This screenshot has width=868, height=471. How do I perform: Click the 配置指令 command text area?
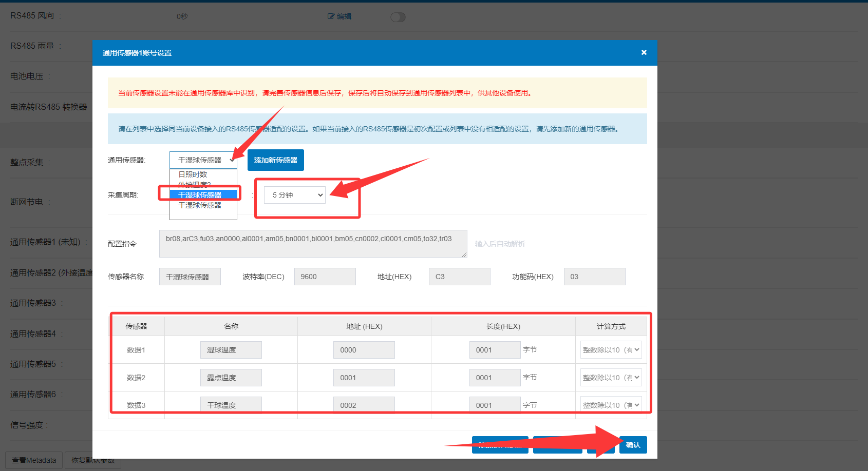click(313, 244)
